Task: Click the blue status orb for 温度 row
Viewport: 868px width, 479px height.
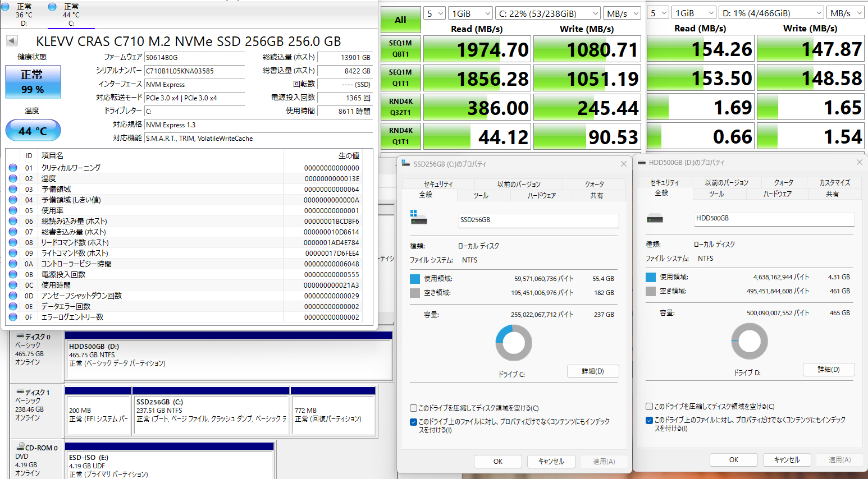Action: [13, 178]
